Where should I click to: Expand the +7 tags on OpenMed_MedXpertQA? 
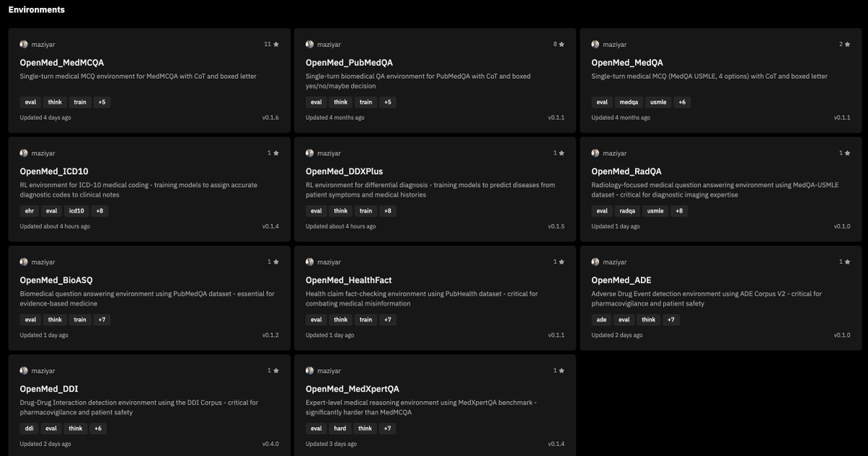[388, 429]
